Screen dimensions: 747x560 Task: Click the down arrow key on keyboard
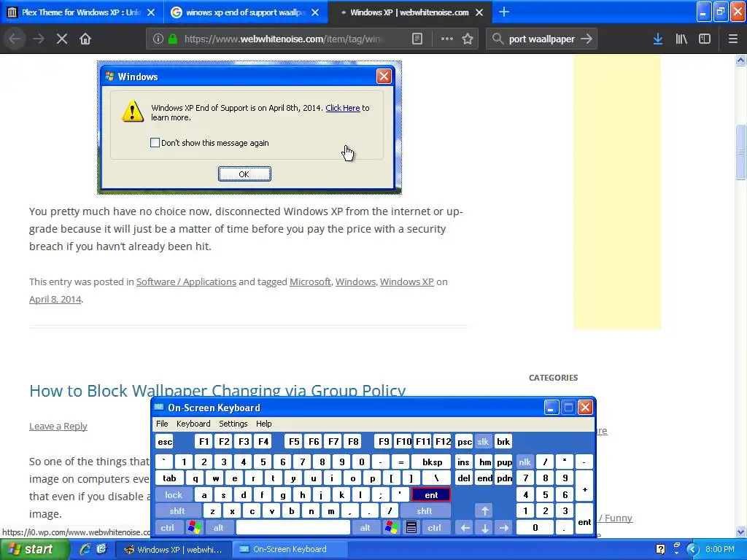click(x=484, y=528)
